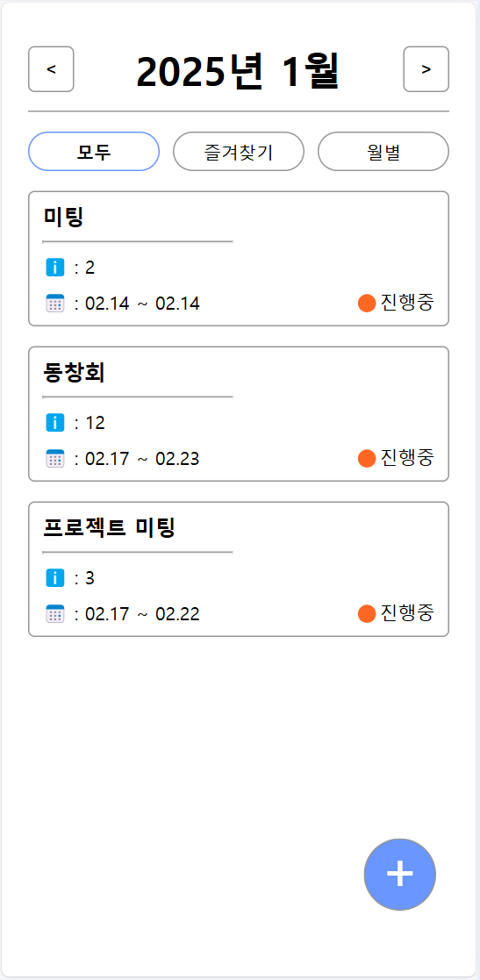Select the 모두 filter tab
The width and height of the screenshot is (480, 980).
[94, 151]
